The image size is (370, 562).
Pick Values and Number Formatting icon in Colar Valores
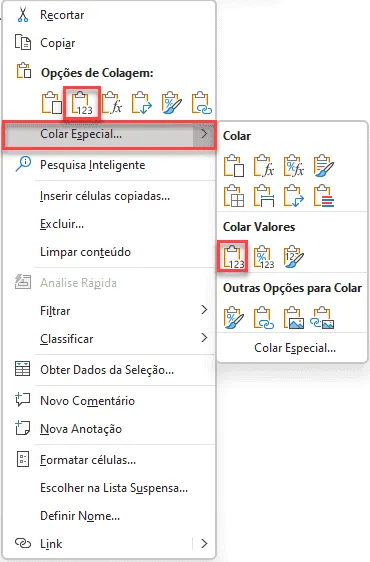(x=264, y=257)
